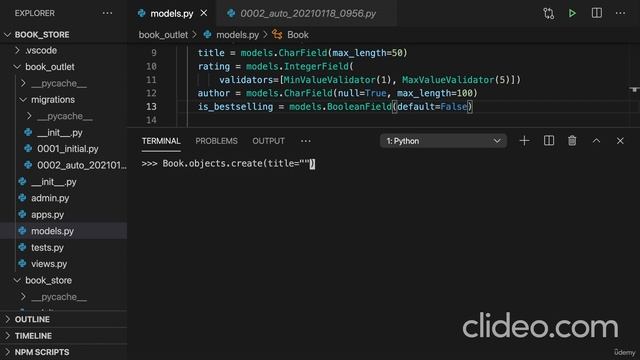This screenshot has width=640, height=360.
Task: Open the source control changes icon
Action: pyautogui.click(x=549, y=13)
